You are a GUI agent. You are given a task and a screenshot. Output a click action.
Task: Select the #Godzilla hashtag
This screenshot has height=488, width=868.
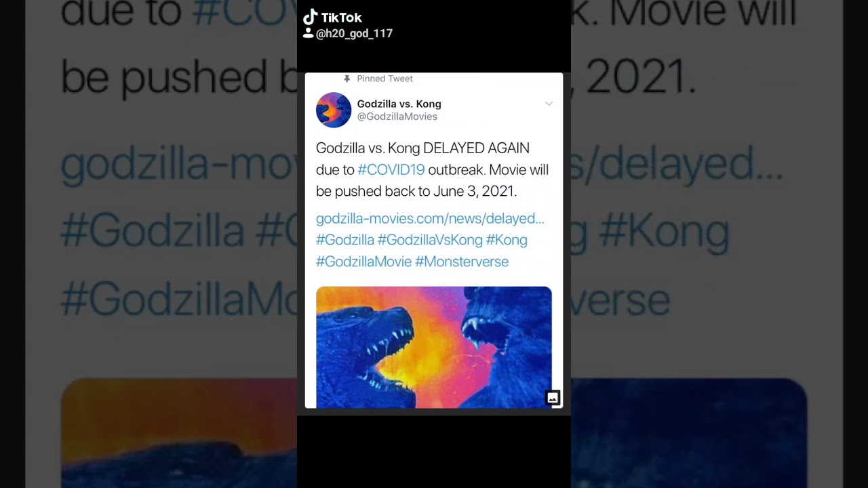(345, 240)
